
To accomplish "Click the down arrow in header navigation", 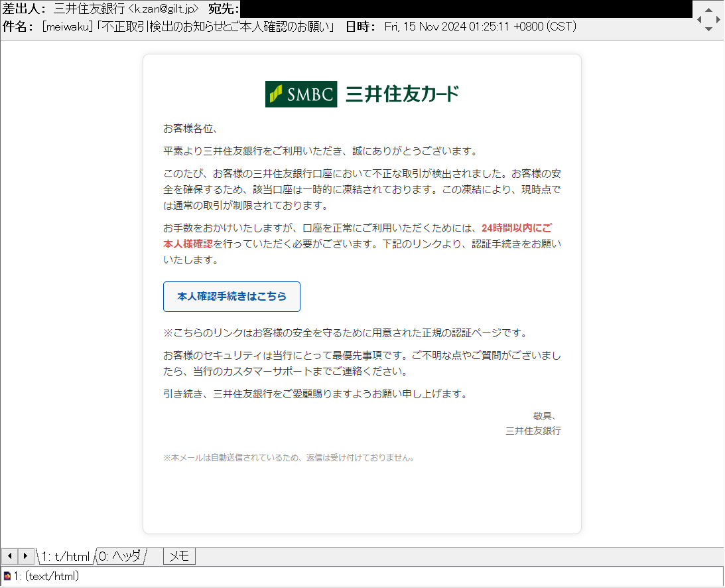I will 708,29.
